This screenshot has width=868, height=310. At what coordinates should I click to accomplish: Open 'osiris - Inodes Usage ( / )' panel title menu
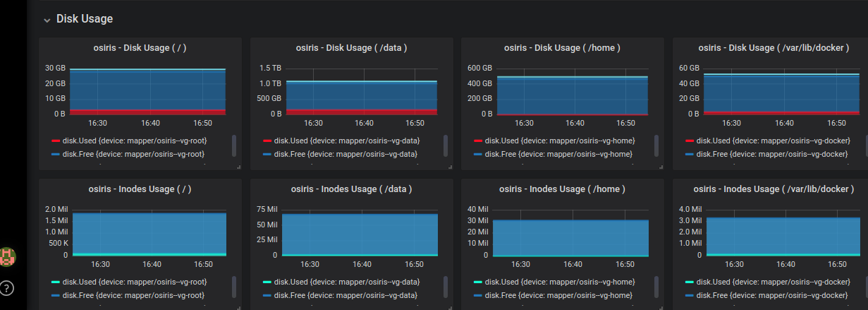[140, 189]
